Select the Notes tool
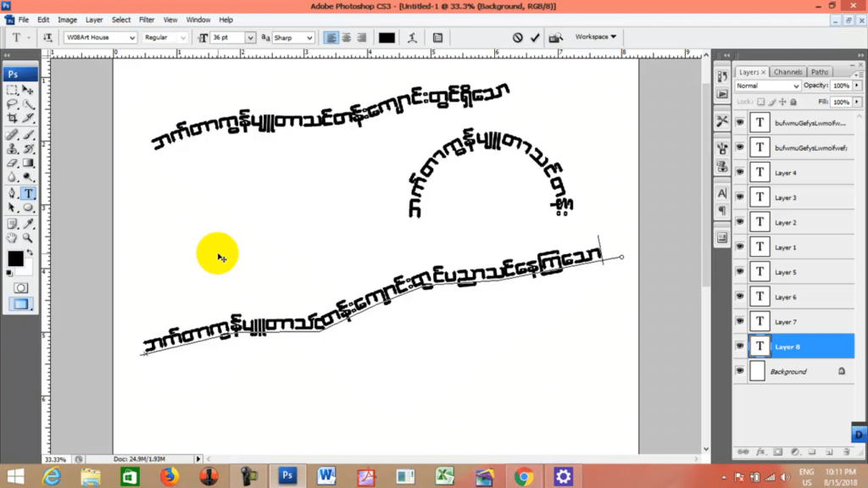Image resolution: width=868 pixels, height=488 pixels. click(12, 224)
